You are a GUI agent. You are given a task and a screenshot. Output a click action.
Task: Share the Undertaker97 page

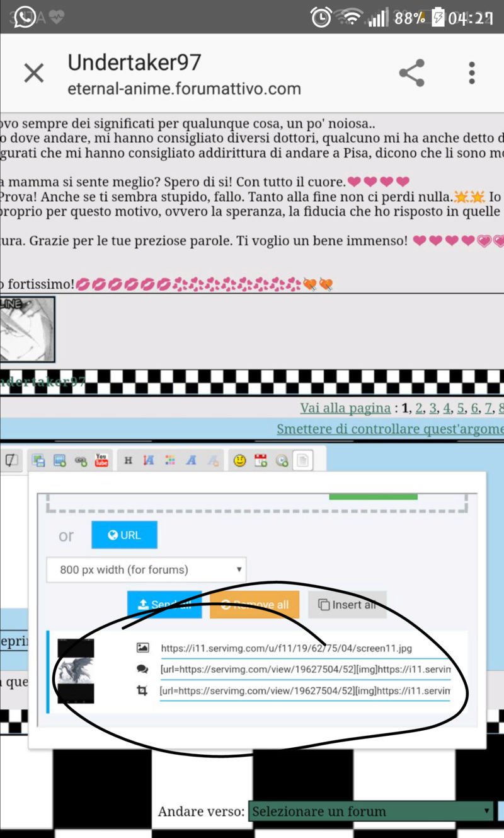pyautogui.click(x=411, y=73)
